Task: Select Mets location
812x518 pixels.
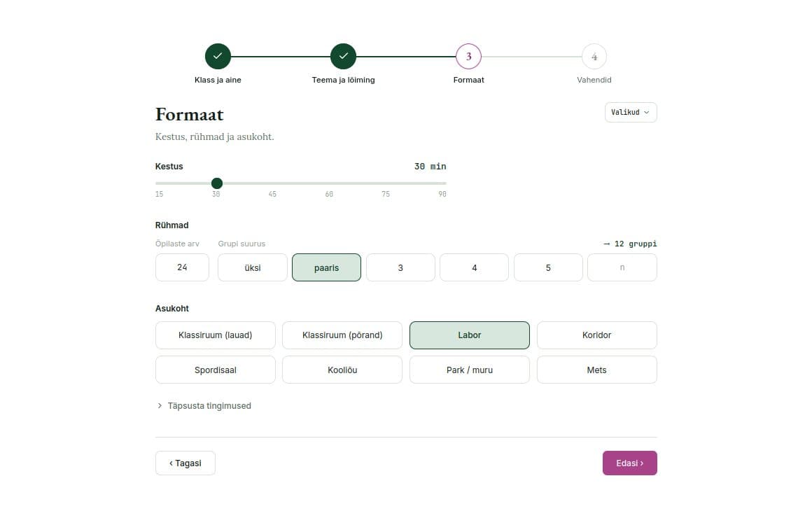Action: tap(596, 370)
